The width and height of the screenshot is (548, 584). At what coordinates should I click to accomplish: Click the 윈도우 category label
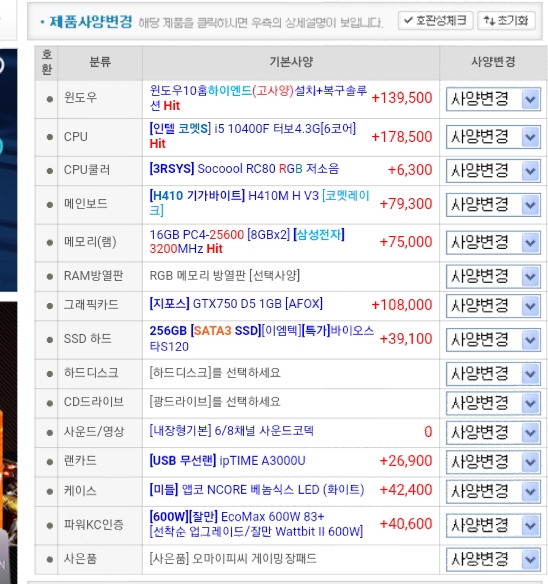(x=80, y=98)
